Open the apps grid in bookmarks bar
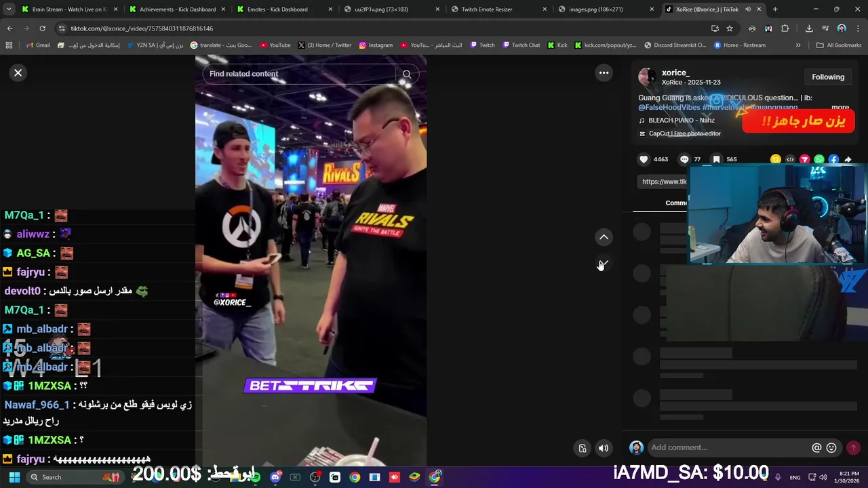This screenshot has height=488, width=868. [9, 45]
